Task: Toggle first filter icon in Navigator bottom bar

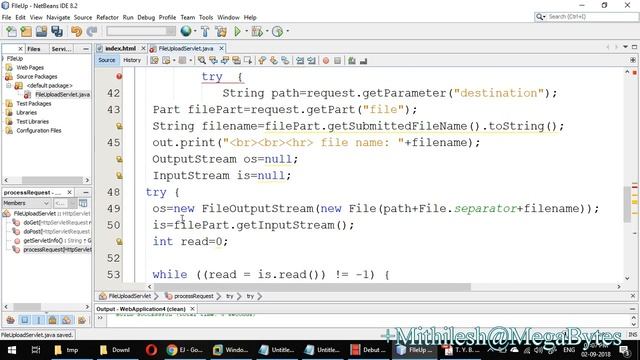Action: coord(10,320)
